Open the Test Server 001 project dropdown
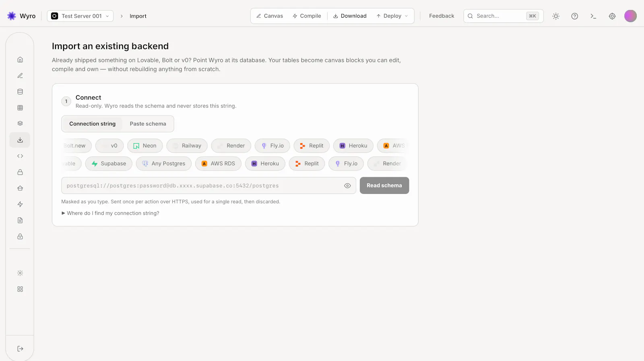 coord(80,16)
